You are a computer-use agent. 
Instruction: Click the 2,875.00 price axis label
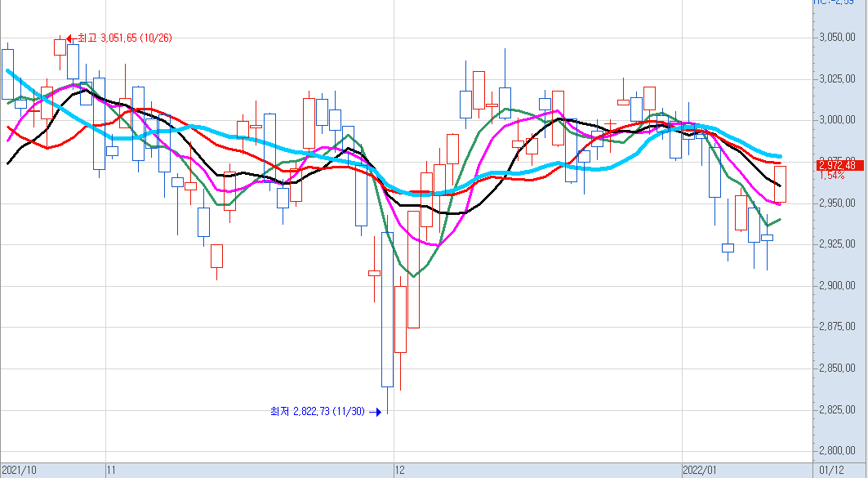838,327
